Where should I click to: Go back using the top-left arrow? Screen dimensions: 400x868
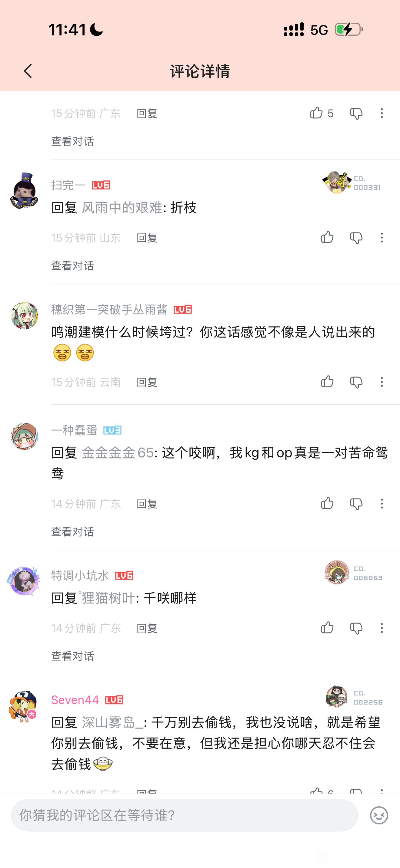coord(28,71)
